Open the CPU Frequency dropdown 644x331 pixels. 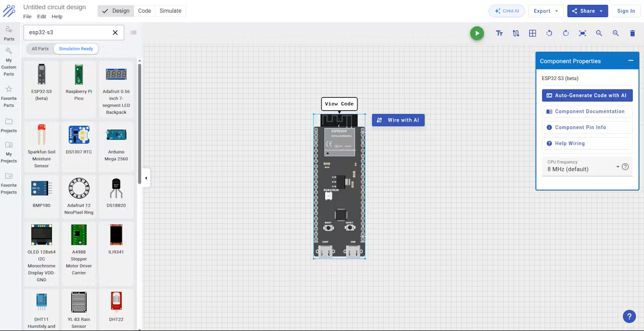pos(617,167)
